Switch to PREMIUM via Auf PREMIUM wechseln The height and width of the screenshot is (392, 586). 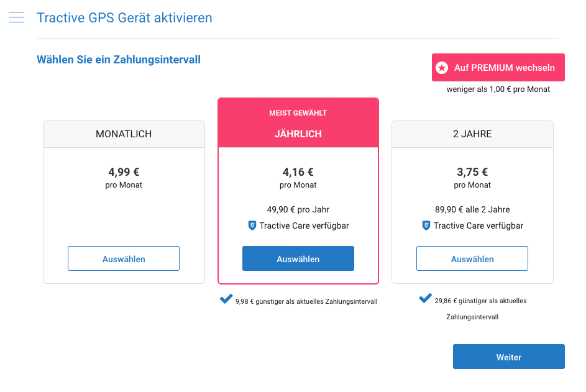[498, 68]
